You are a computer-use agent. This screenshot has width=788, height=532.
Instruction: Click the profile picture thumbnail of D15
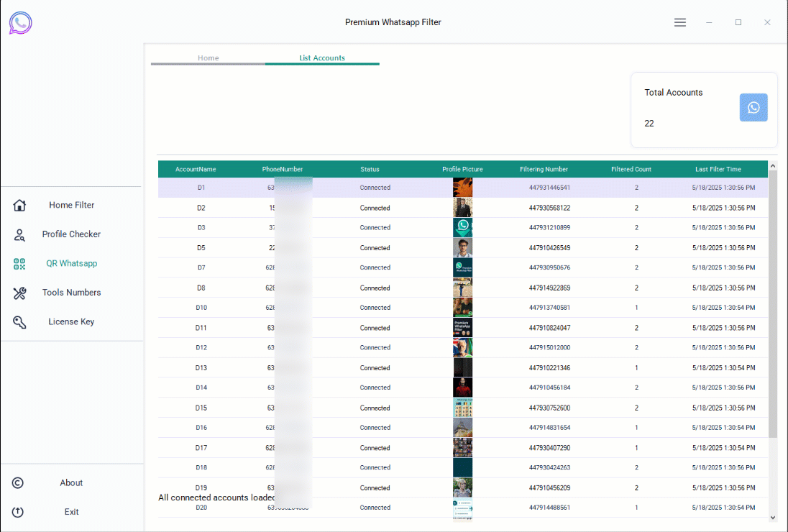coord(462,408)
